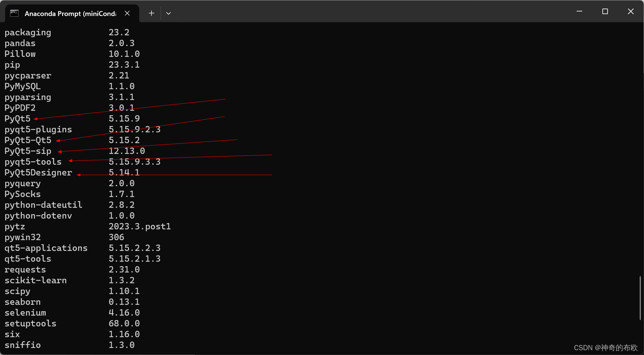
Task: Click version '2.31.0' of requests
Action: pyautogui.click(x=124, y=270)
